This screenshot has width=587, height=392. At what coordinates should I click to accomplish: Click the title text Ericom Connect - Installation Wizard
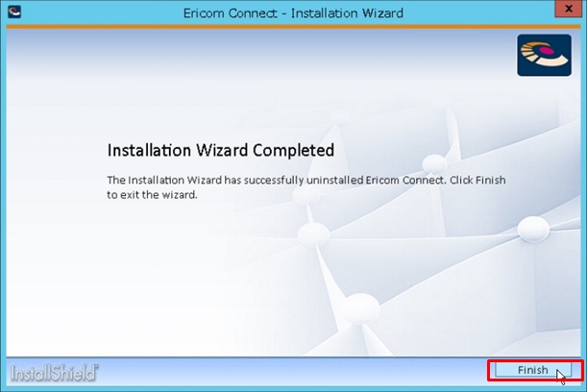293,13
